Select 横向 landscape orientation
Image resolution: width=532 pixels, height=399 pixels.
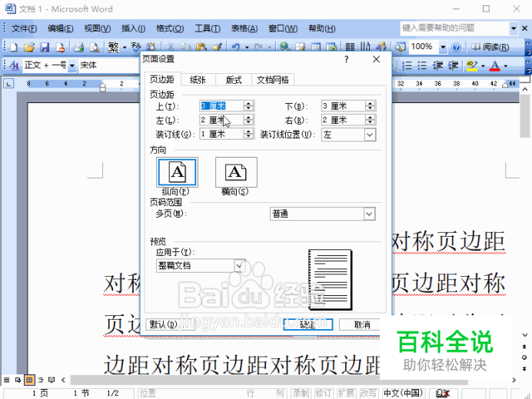coord(236,172)
